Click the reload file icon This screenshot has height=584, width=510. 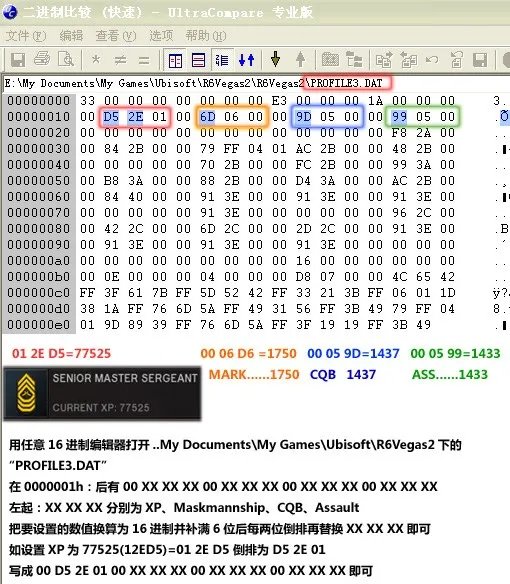[456, 60]
